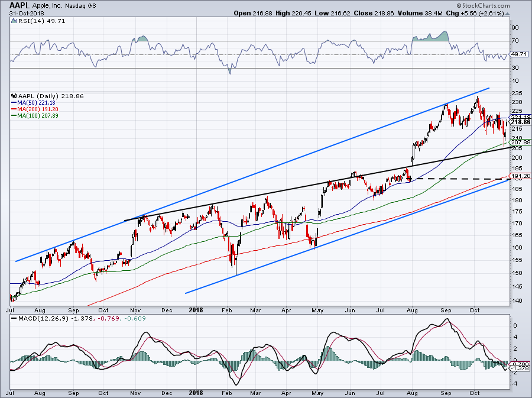Click the High 220.45 value

293,13
